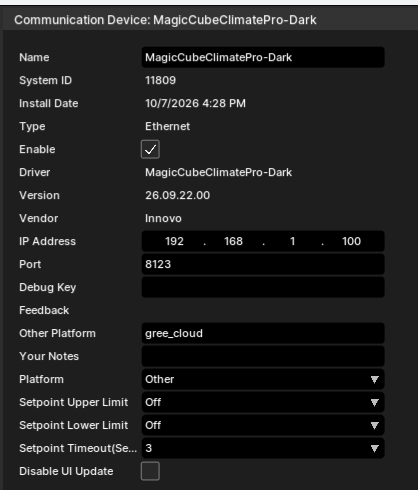Select the last IP octet 100
The width and height of the screenshot is (418, 490).
pos(351,241)
